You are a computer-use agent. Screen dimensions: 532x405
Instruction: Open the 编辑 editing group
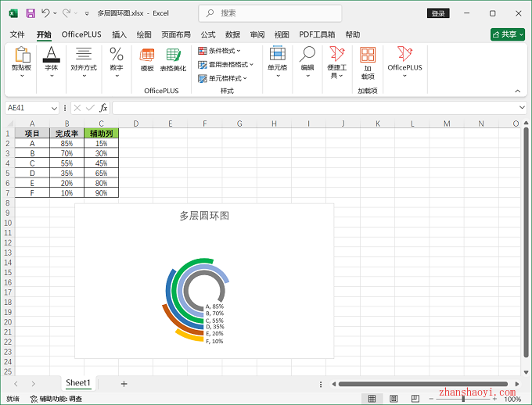pos(307,61)
